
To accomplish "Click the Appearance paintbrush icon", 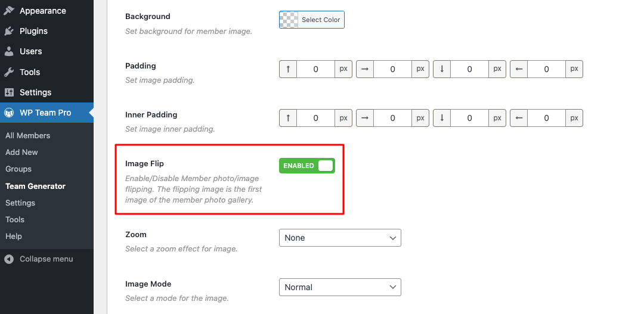I will click(9, 11).
